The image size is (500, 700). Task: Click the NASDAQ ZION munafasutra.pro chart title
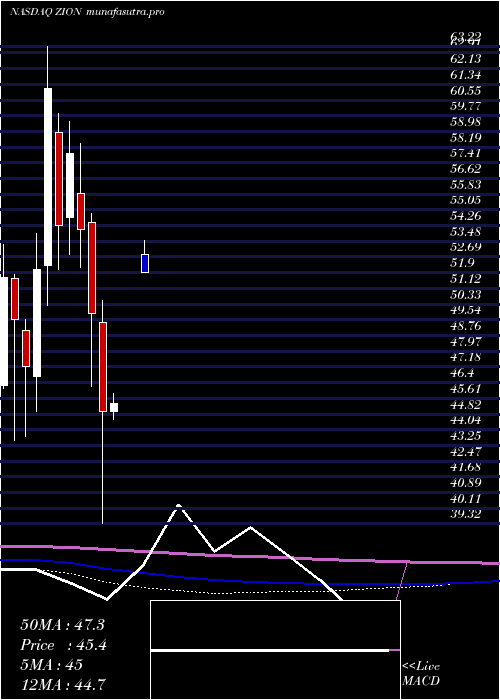point(87,12)
